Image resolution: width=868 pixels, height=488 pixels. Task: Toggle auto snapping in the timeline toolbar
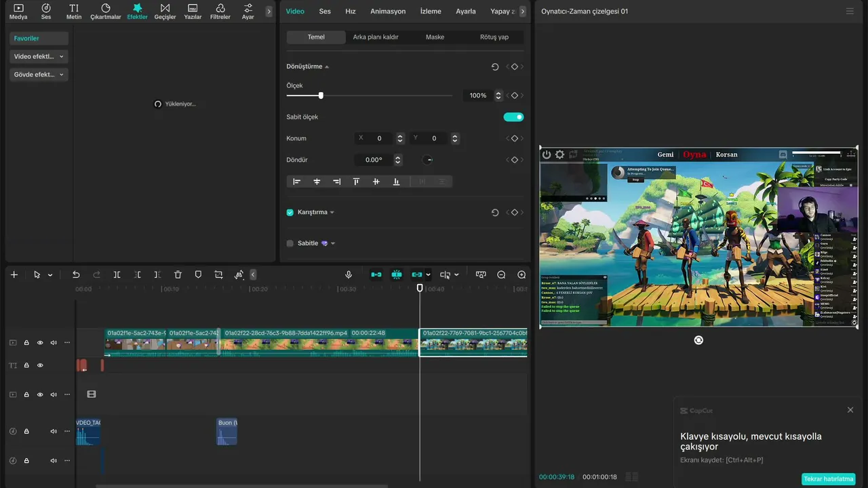pos(397,274)
